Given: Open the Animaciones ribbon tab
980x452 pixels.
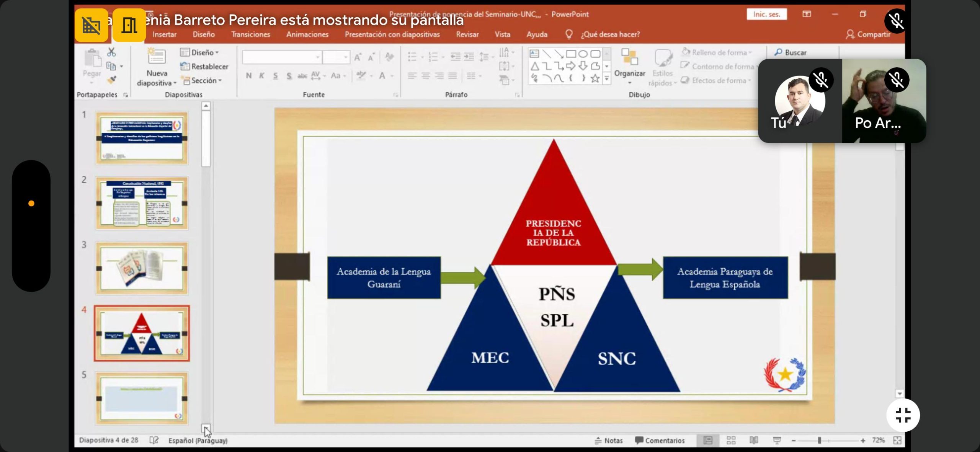Looking at the screenshot, I should 307,34.
